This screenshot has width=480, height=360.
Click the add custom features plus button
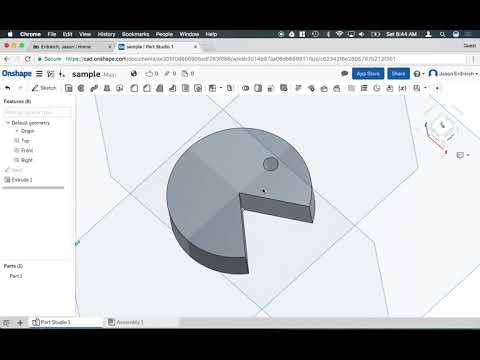tap(437, 88)
